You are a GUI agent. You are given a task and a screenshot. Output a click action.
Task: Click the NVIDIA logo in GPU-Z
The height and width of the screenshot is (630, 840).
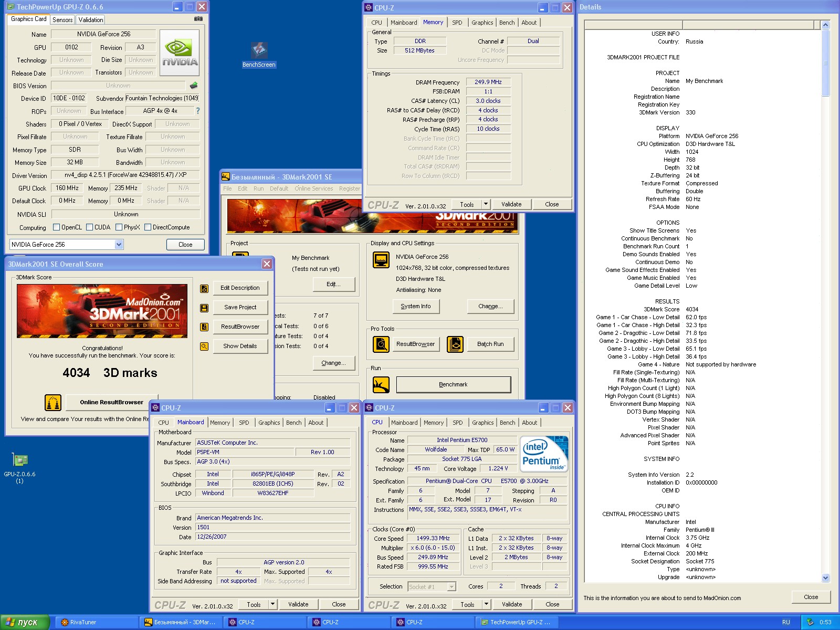click(x=180, y=52)
